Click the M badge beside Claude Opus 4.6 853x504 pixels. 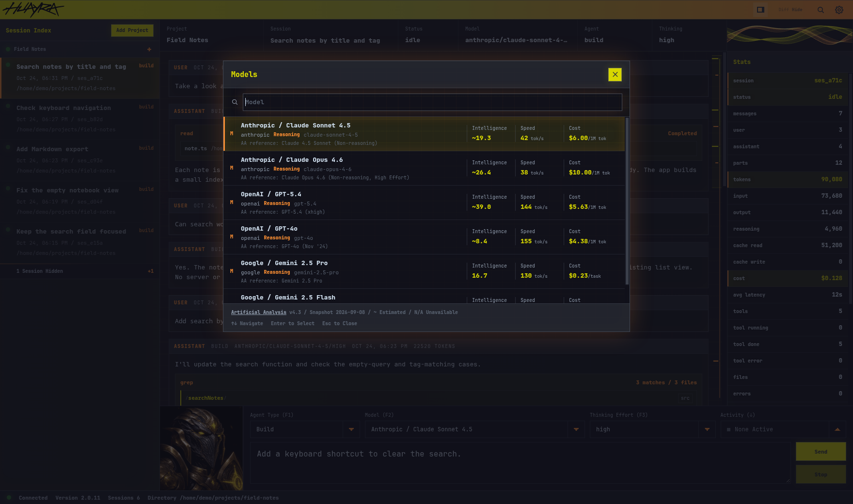(232, 168)
